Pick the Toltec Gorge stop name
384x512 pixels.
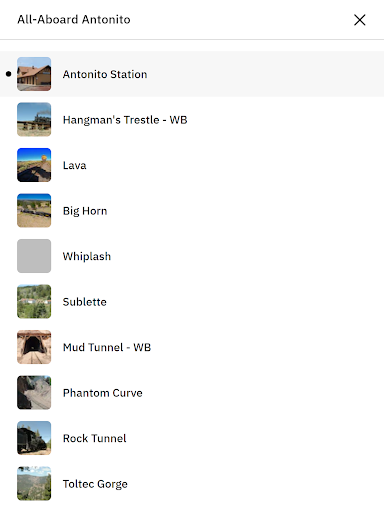[x=95, y=484]
